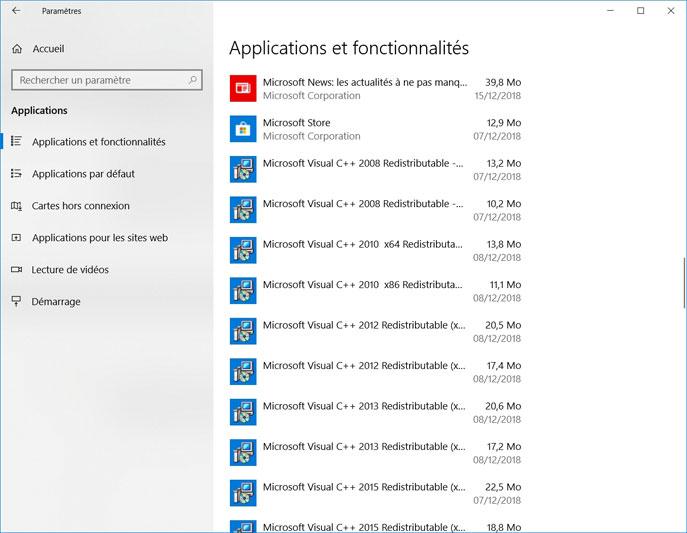Click the icon of Visual C++ 2012 17,4 Mo
Viewport: 687px width, 533px height.
point(243,372)
